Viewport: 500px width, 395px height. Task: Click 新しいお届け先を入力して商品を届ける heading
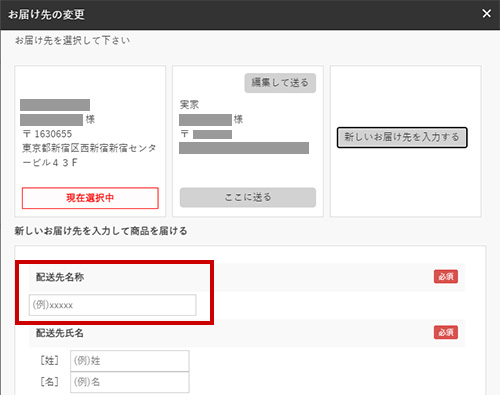coord(101,231)
